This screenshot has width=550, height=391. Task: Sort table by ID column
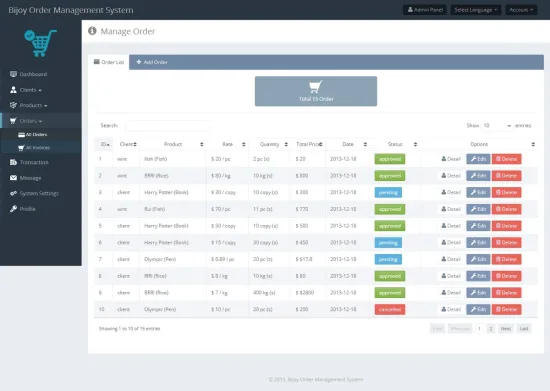click(104, 144)
